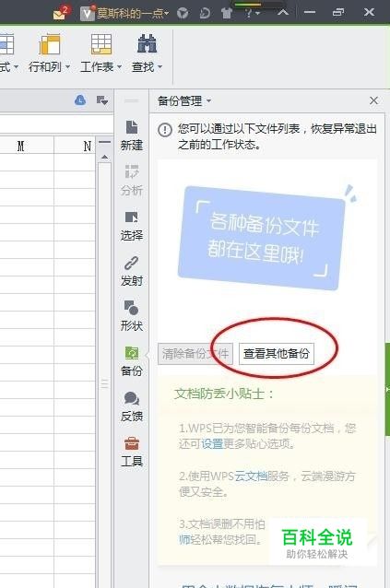Click the mail notification icon in title bar
The height and width of the screenshot is (588, 390).
tap(61, 13)
